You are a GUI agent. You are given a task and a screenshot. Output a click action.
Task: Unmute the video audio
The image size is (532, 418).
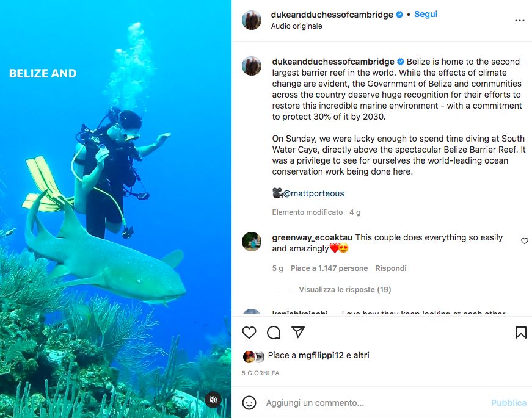[213, 400]
